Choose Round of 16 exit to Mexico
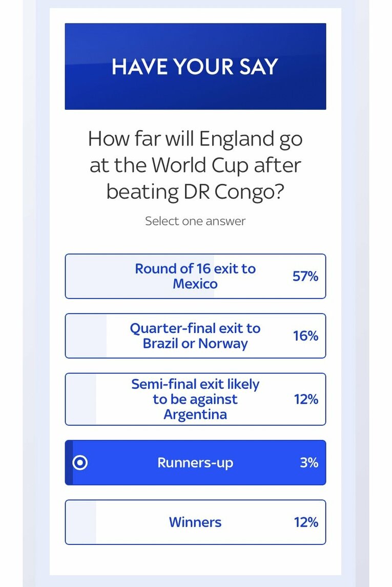The image size is (392, 587). pyautogui.click(x=195, y=276)
